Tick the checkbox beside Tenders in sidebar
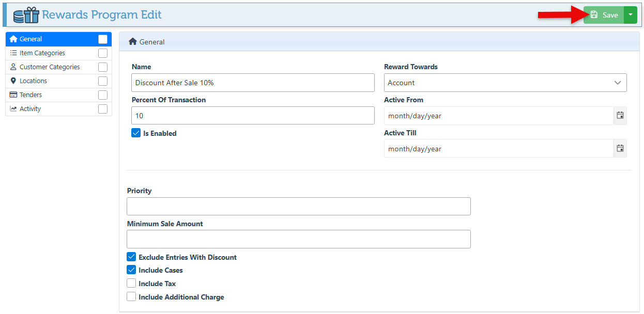Viewport: 644px width, 314px height. tap(103, 95)
